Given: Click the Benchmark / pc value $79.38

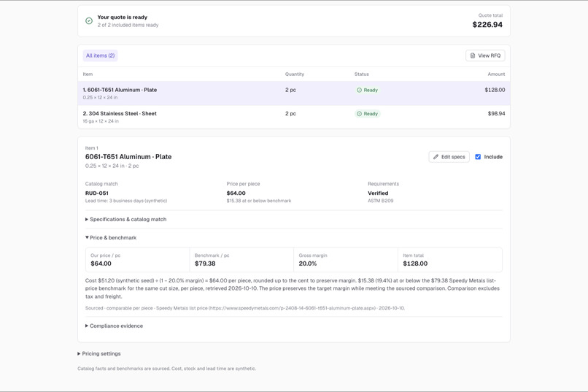Looking at the screenshot, I should (x=205, y=264).
